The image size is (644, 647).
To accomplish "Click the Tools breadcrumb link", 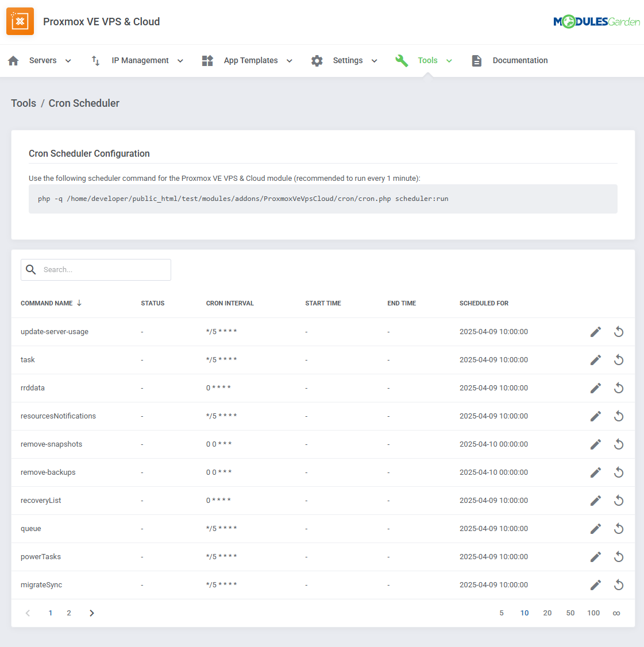I will pyautogui.click(x=24, y=103).
